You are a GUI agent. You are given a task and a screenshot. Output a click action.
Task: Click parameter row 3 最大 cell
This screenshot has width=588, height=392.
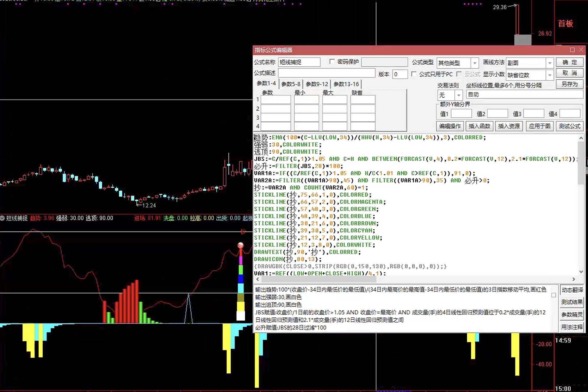tap(335, 118)
